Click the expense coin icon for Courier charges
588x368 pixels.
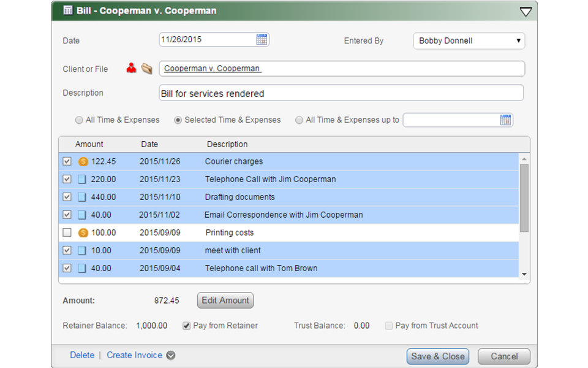83,161
